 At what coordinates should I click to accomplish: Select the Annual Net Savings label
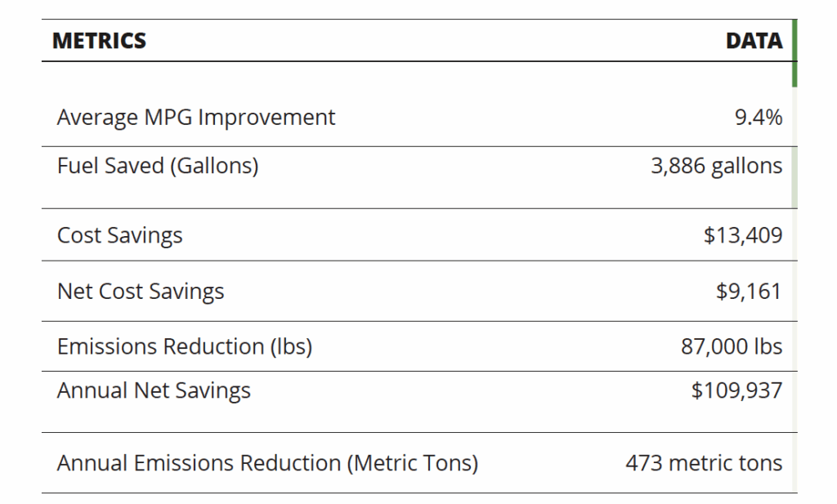pyautogui.click(x=154, y=391)
